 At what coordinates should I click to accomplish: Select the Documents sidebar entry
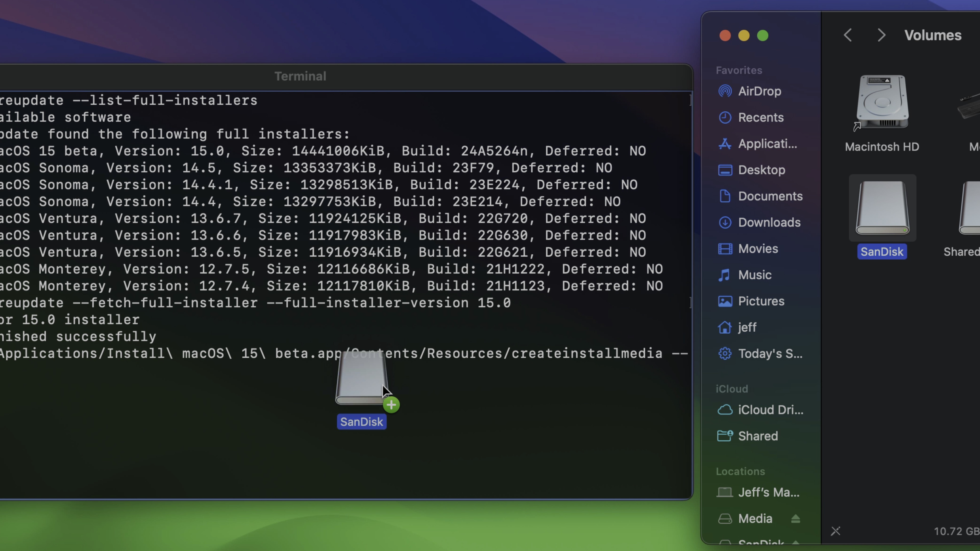point(770,196)
